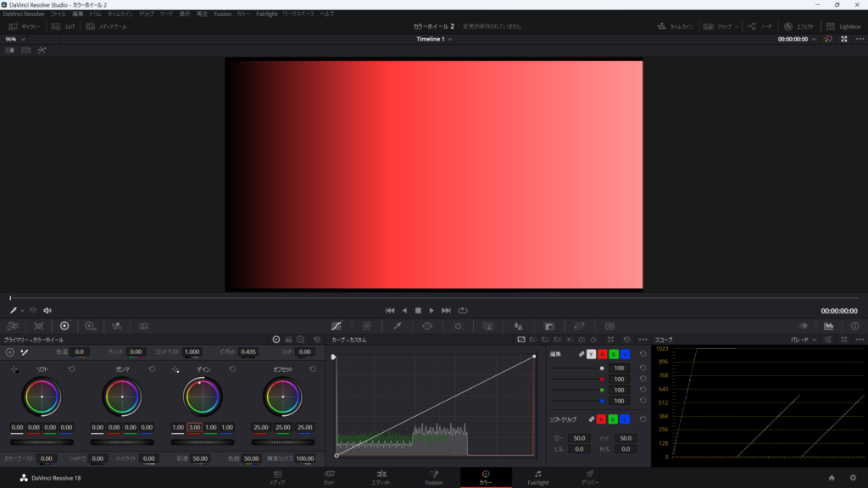Image resolution: width=868 pixels, height=488 pixels.
Task: Open the Fusion menu in menu bar
Action: (x=222, y=14)
